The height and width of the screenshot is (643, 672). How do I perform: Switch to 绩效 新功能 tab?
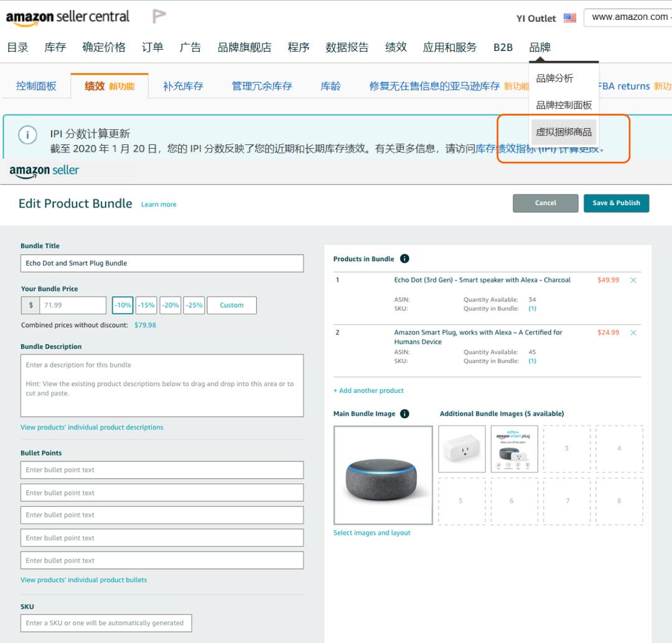[110, 86]
